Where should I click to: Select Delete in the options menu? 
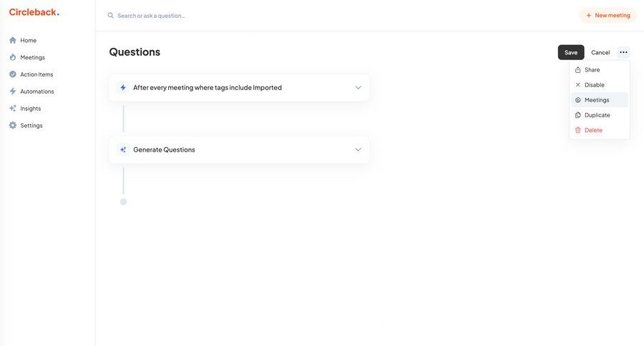593,130
